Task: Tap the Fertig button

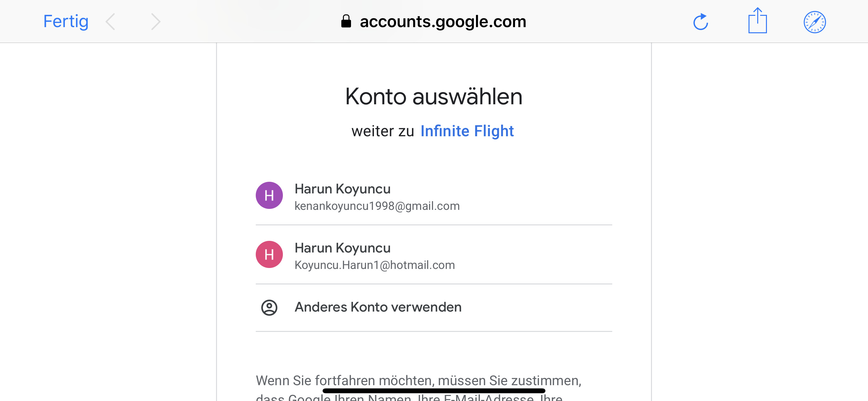Action: point(66,22)
